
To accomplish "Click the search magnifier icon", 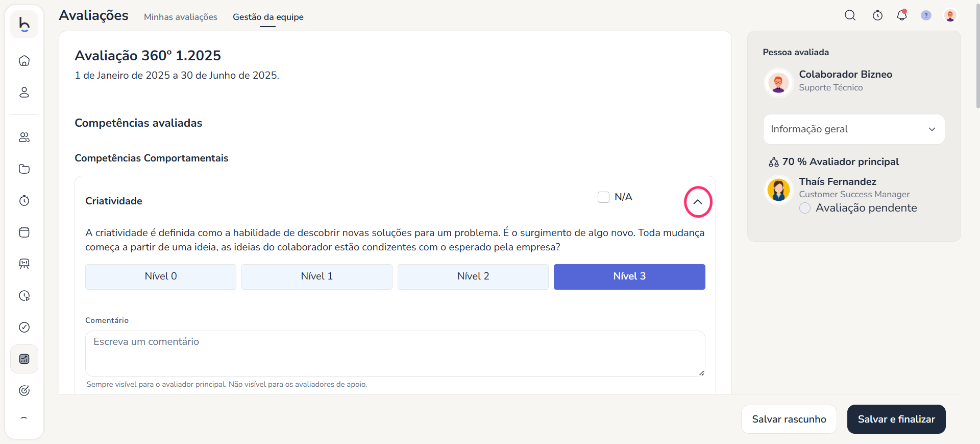I will pos(850,15).
